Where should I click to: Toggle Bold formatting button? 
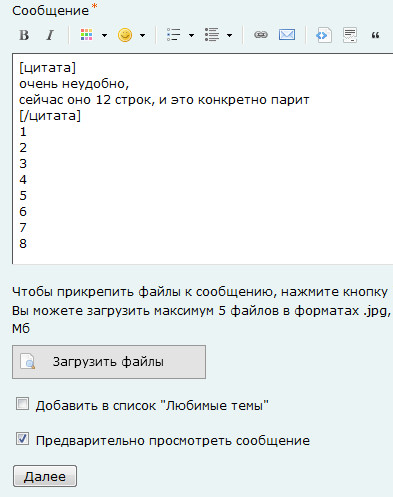point(24,35)
